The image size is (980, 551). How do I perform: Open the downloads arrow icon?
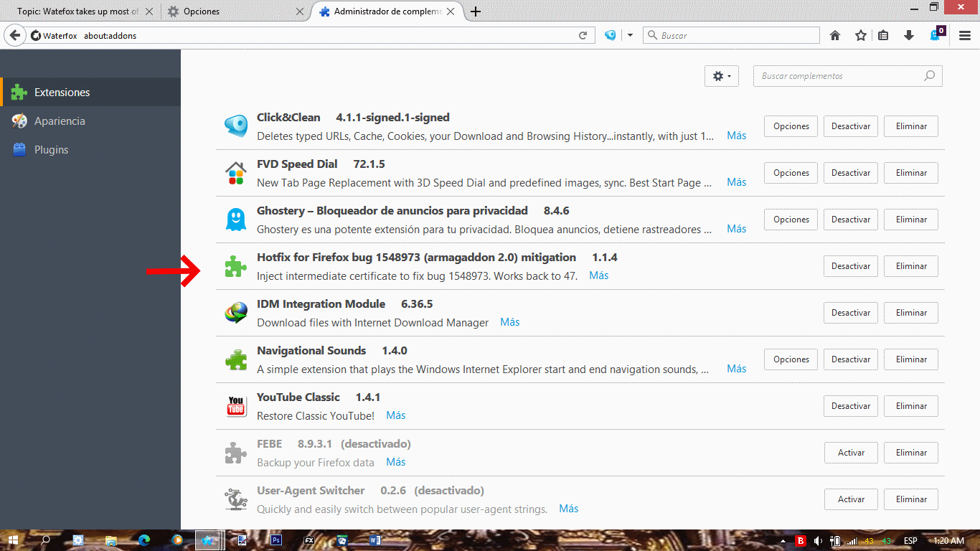pyautogui.click(x=909, y=35)
